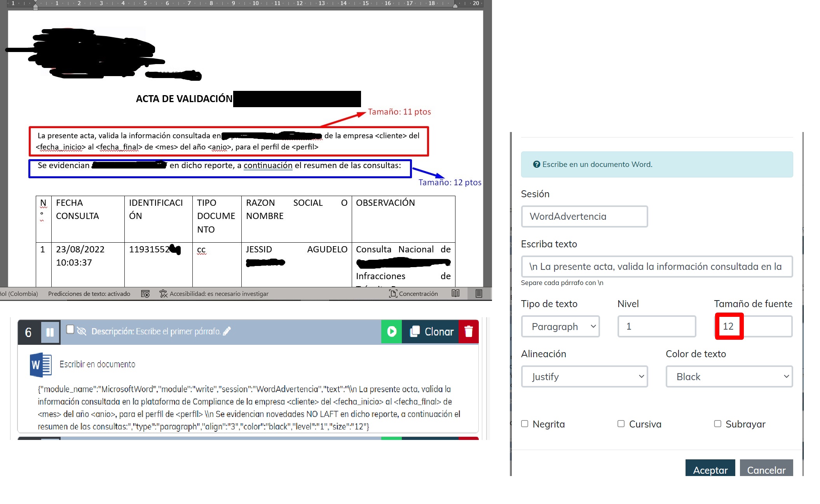The width and height of the screenshot is (820, 504).
Task: Click the Concentración focus mode icon
Action: pos(393,294)
